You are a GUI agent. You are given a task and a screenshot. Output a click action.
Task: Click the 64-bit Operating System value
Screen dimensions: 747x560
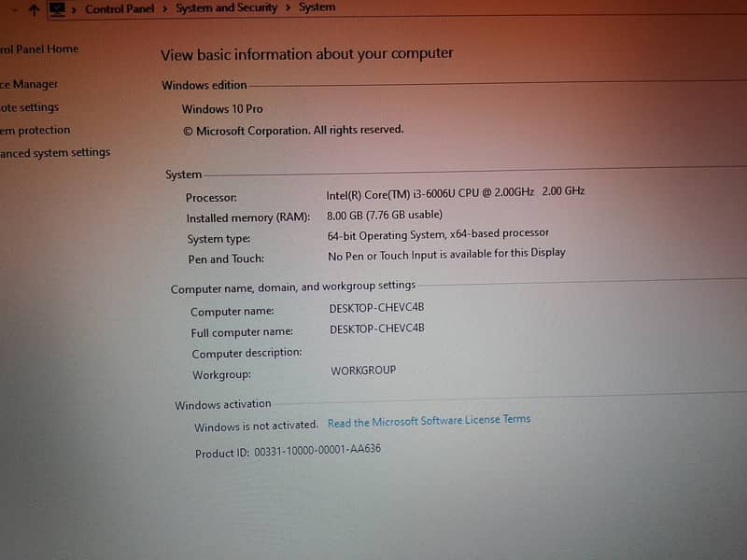click(438, 234)
